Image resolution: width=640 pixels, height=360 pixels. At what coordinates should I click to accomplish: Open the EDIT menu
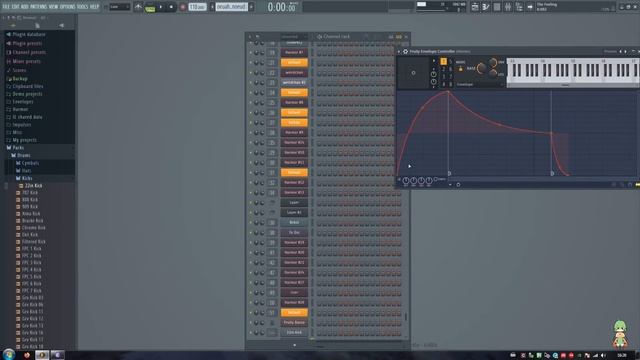click(16, 7)
